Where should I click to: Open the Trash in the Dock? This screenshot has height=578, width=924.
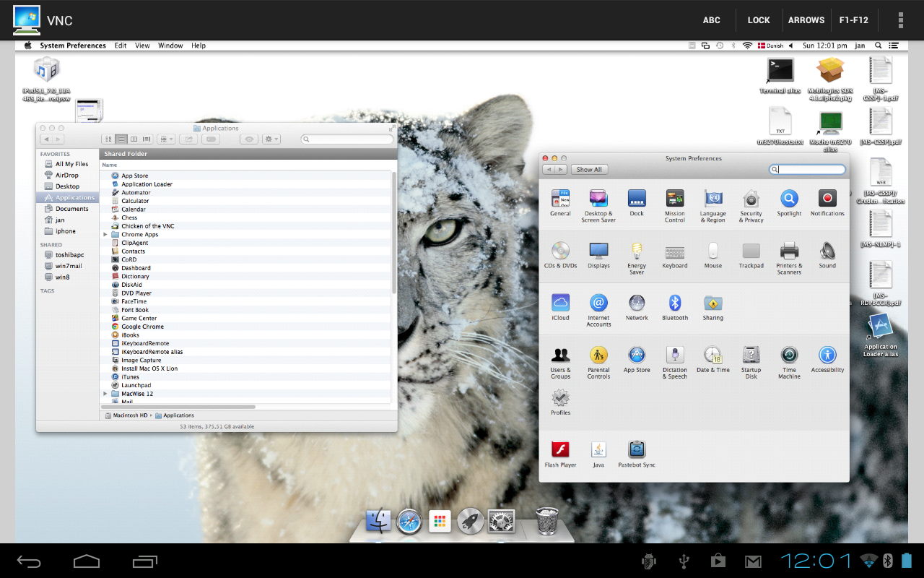click(x=546, y=520)
